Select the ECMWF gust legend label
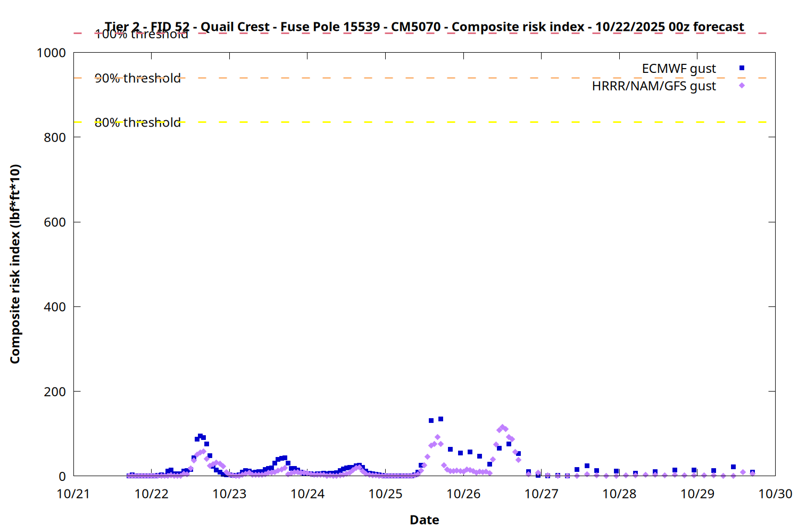 (x=678, y=69)
